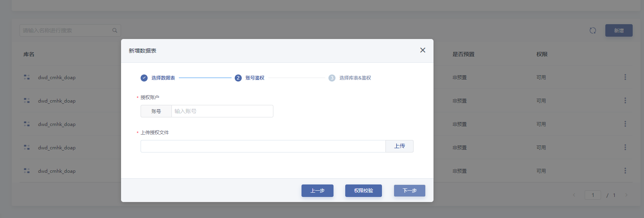Click the 账号 prefix label
Image resolution: width=644 pixels, height=218 pixels.
[x=156, y=111]
